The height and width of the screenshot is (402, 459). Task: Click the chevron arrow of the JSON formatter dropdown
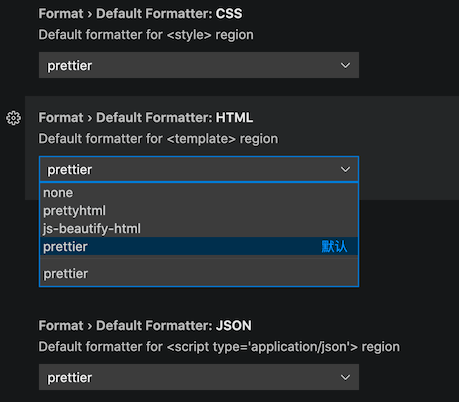coord(345,377)
